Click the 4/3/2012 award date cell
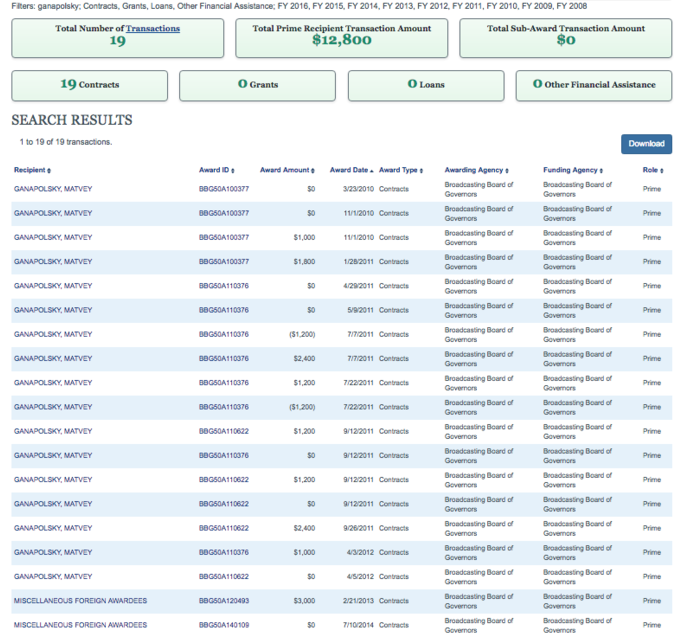 pos(360,553)
